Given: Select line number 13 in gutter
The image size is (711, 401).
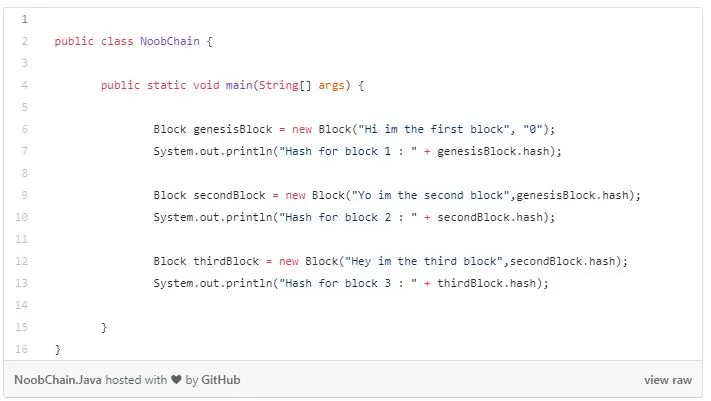Looking at the screenshot, I should pyautogui.click(x=22, y=283).
